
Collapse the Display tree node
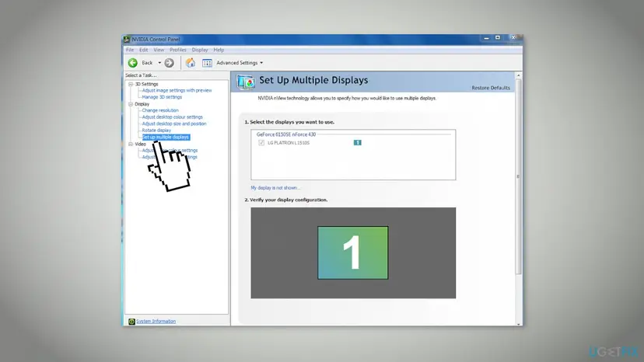pos(131,104)
